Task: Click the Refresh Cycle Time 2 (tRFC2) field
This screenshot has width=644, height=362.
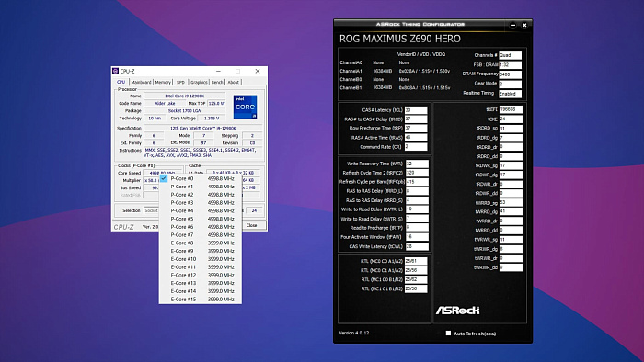Action: click(x=417, y=173)
